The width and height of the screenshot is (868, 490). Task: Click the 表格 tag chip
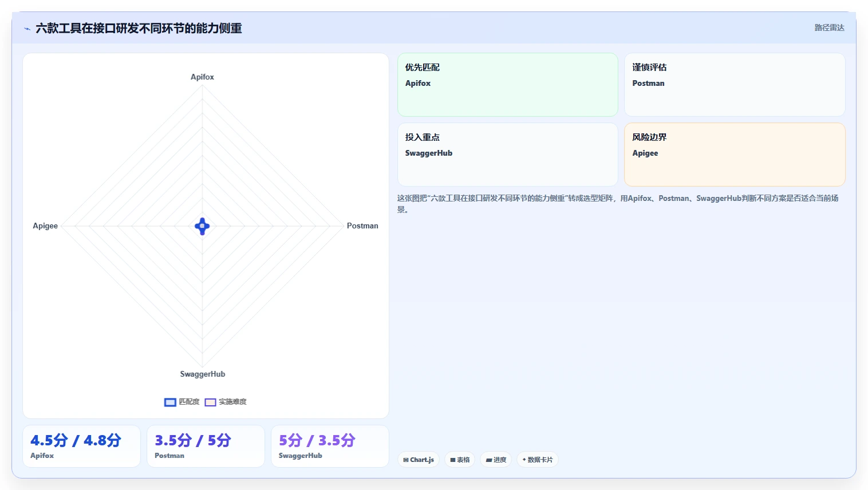(x=460, y=460)
